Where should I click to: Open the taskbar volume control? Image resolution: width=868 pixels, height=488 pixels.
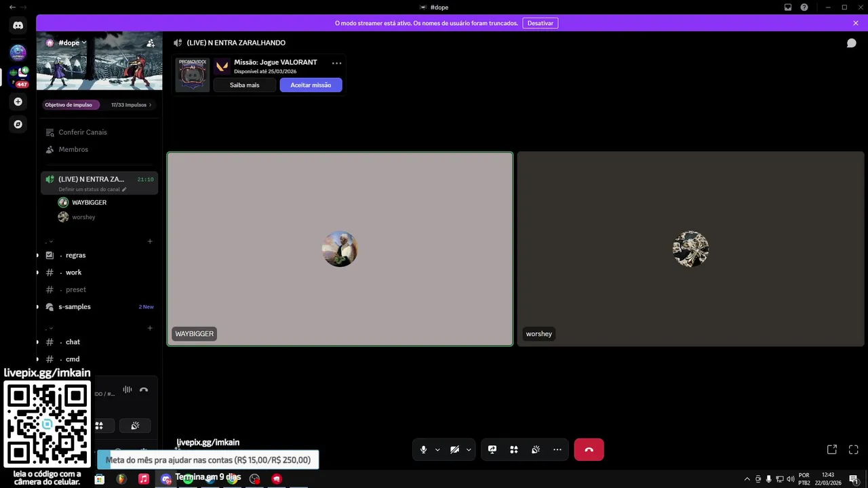pos(790,479)
